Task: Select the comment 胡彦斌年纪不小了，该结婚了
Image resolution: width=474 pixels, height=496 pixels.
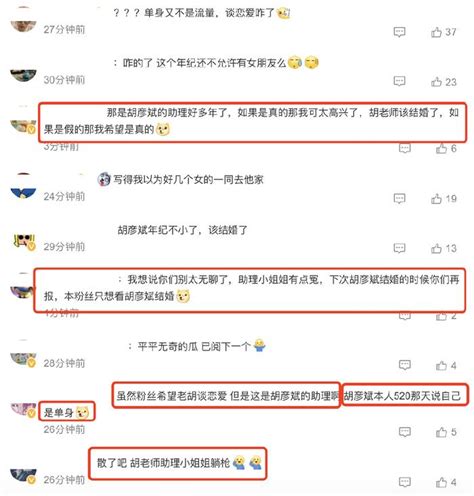Action: click(183, 230)
